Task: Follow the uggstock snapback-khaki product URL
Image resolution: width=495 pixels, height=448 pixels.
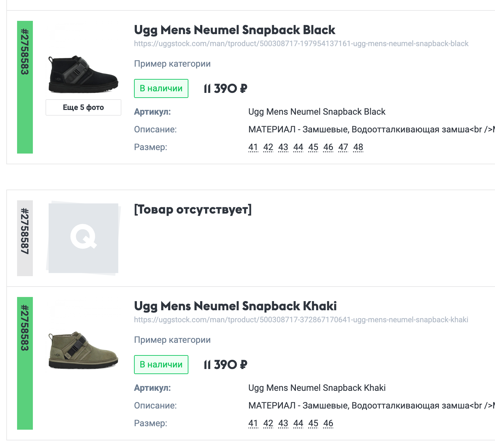Action: [301, 320]
